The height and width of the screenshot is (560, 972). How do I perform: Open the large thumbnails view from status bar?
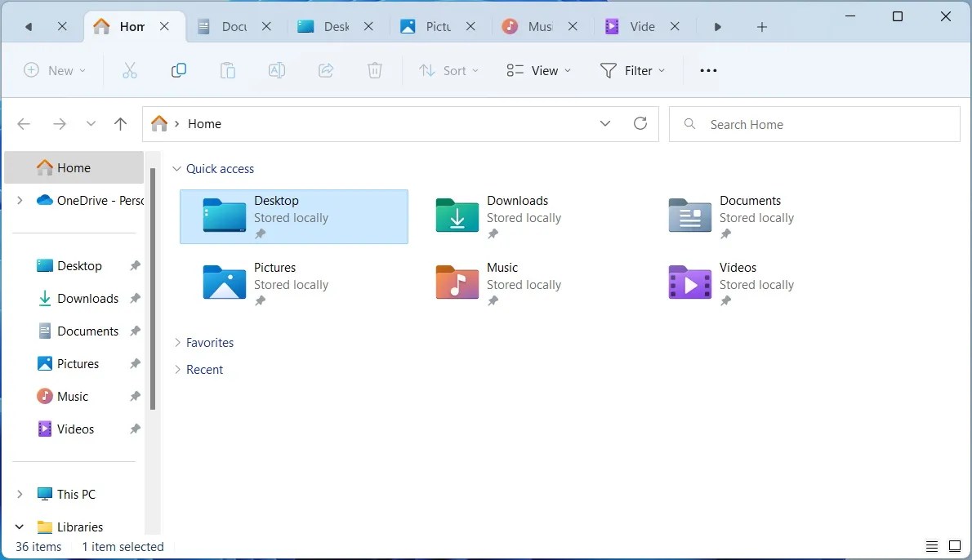(x=954, y=545)
